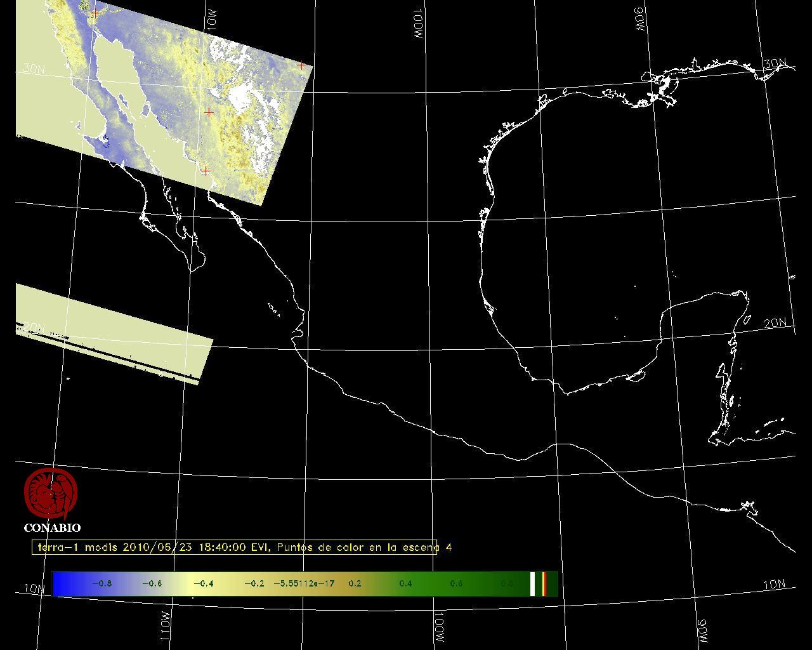Click the 90W longitude label at top
This screenshot has width=812, height=650.
click(639, 20)
